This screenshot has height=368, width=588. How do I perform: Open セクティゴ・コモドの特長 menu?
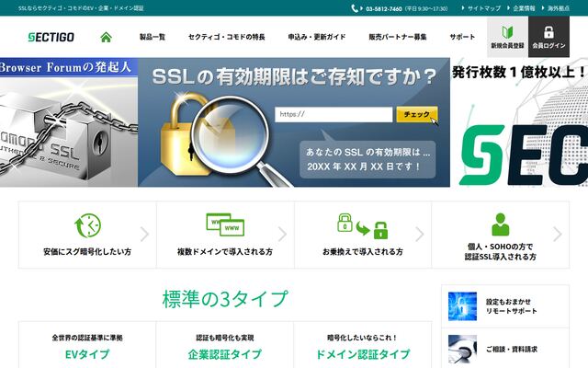point(227,37)
